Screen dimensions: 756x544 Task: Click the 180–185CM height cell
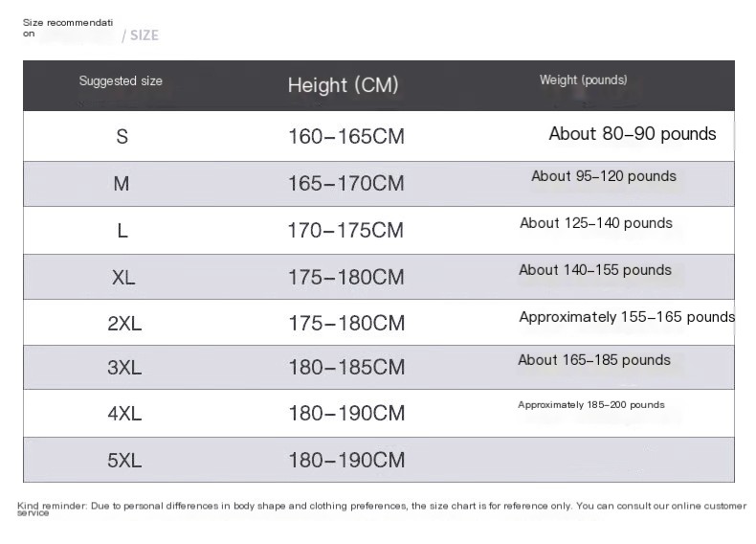pos(346,368)
